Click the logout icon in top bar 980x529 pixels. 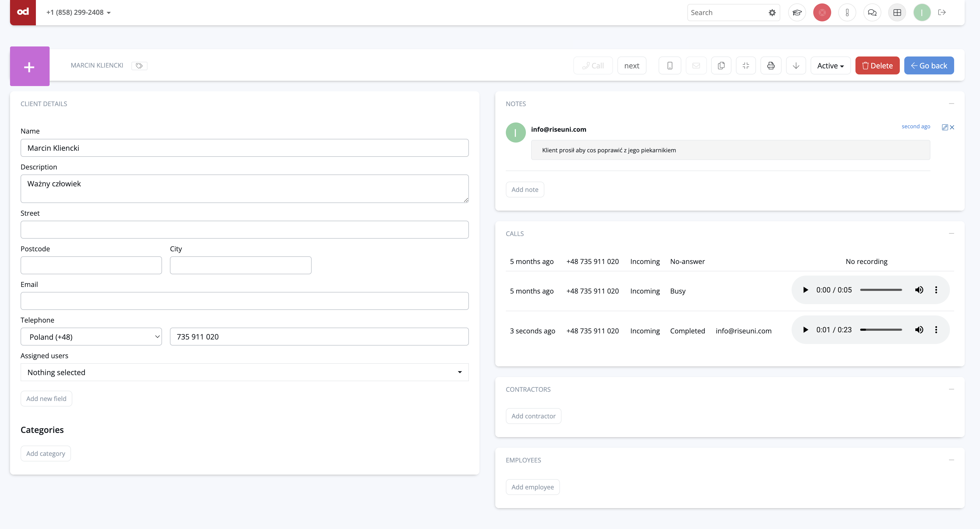click(x=942, y=13)
